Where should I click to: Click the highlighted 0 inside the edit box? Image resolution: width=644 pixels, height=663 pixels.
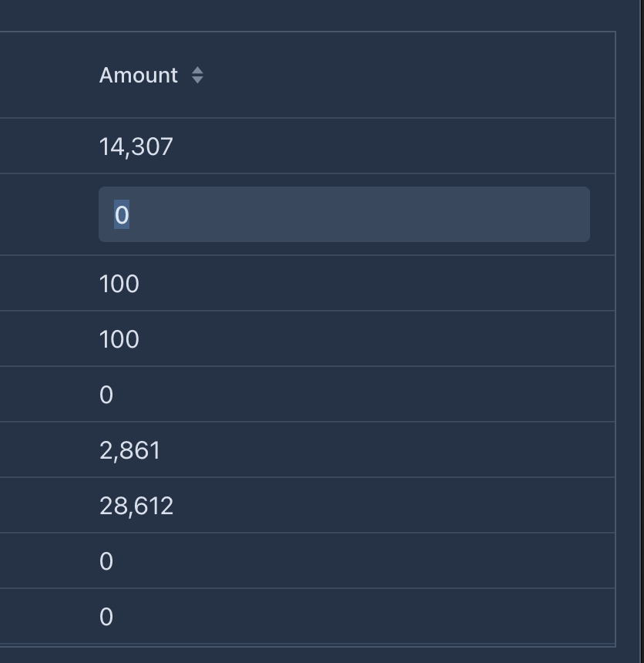click(122, 214)
